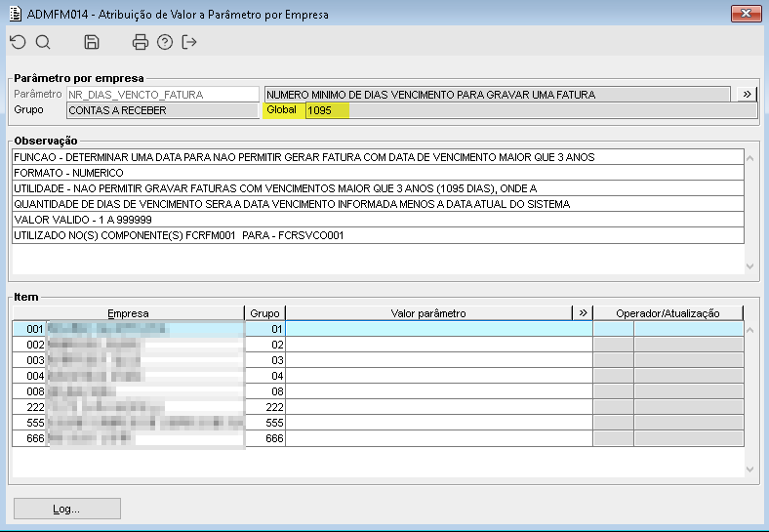Click Grupo cell 08
This screenshot has width=769, height=532.
(x=265, y=391)
